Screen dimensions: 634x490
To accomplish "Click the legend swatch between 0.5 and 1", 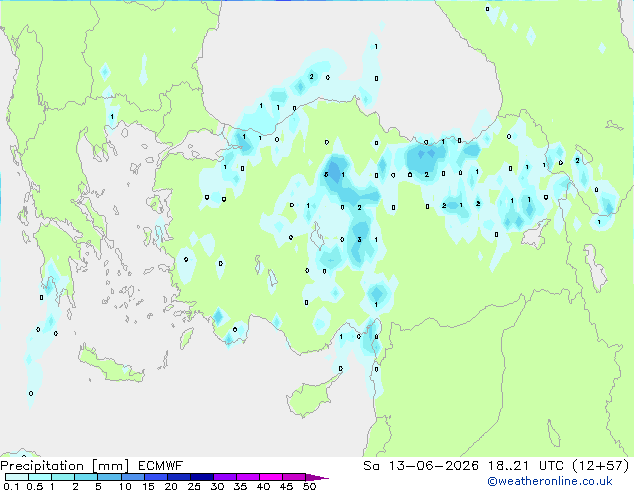I will click(x=40, y=477).
